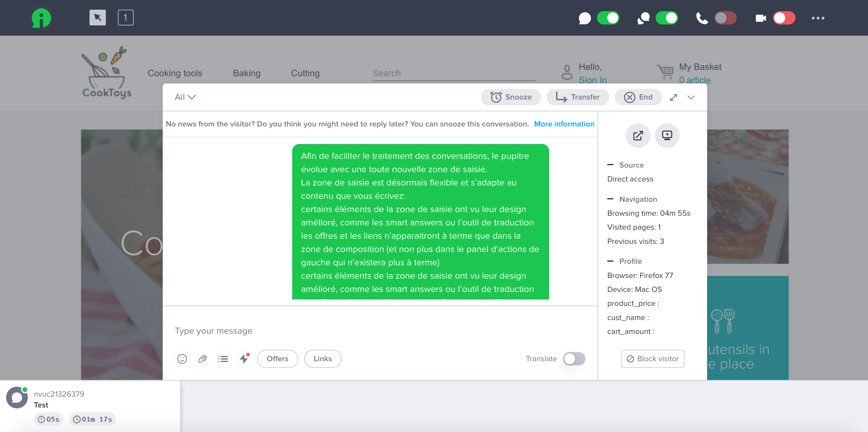Open the smart answers lightning icon
The image size is (868, 432).
click(244, 358)
